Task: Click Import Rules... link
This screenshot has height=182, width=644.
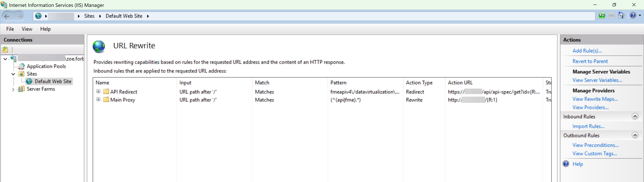Action: tap(588, 126)
